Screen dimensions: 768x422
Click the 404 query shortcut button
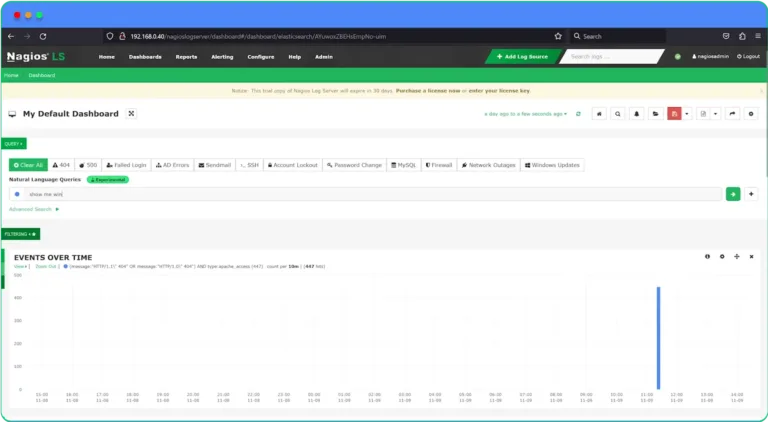pyautogui.click(x=61, y=165)
